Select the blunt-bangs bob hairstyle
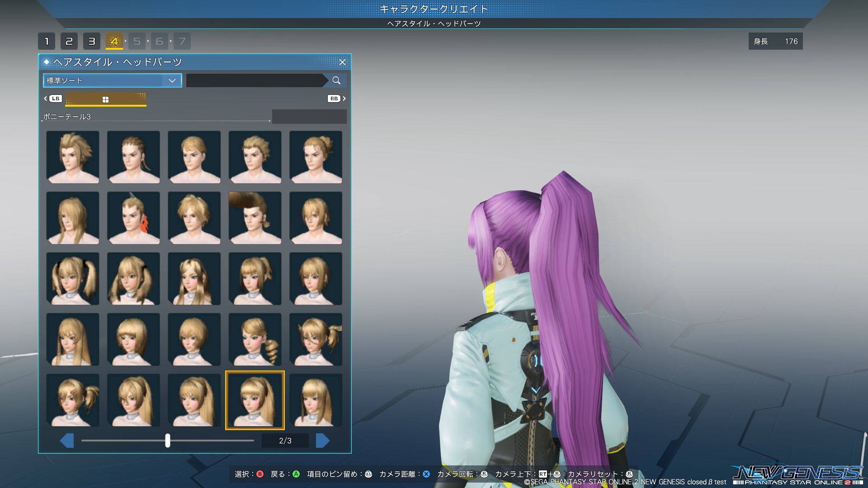This screenshot has width=868, height=488. (133, 339)
